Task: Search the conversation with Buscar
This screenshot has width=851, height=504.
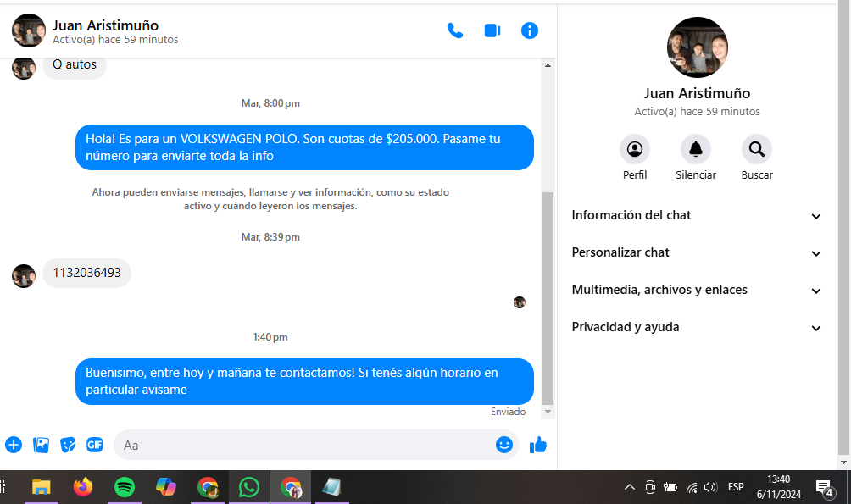Action: pyautogui.click(x=757, y=150)
